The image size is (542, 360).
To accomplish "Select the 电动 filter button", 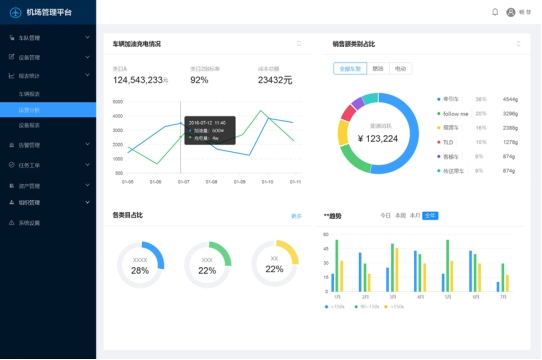I will [x=400, y=68].
